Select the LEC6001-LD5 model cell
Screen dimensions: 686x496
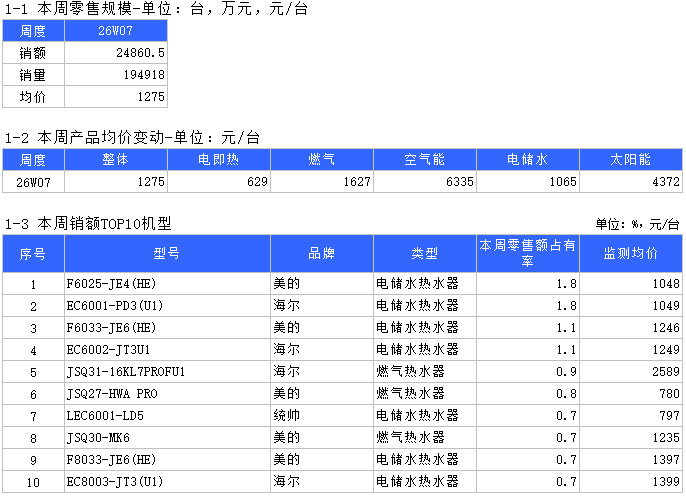[167, 416]
